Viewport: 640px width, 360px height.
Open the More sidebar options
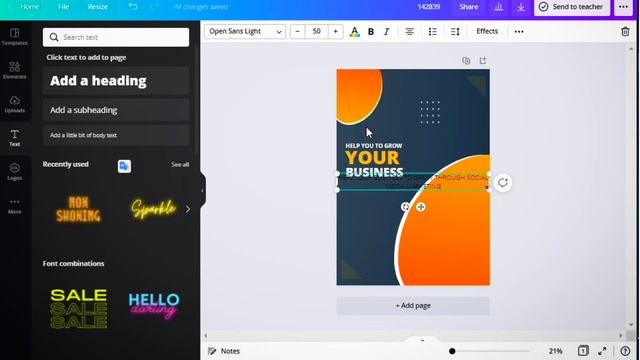pyautogui.click(x=15, y=206)
